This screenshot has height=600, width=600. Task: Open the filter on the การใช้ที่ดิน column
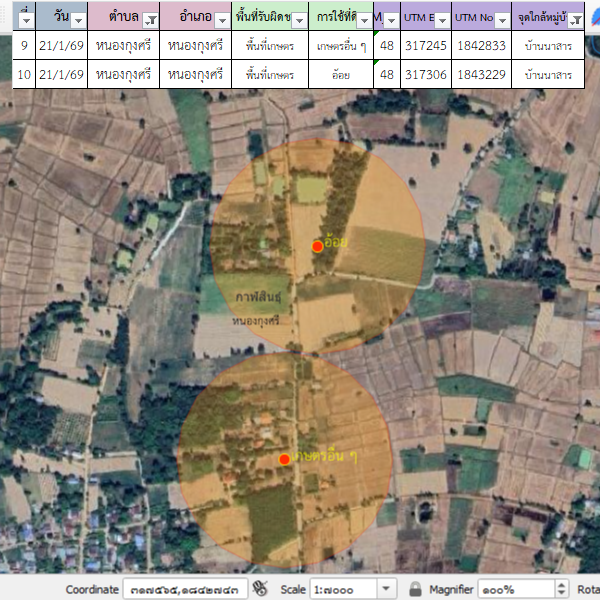364,20
